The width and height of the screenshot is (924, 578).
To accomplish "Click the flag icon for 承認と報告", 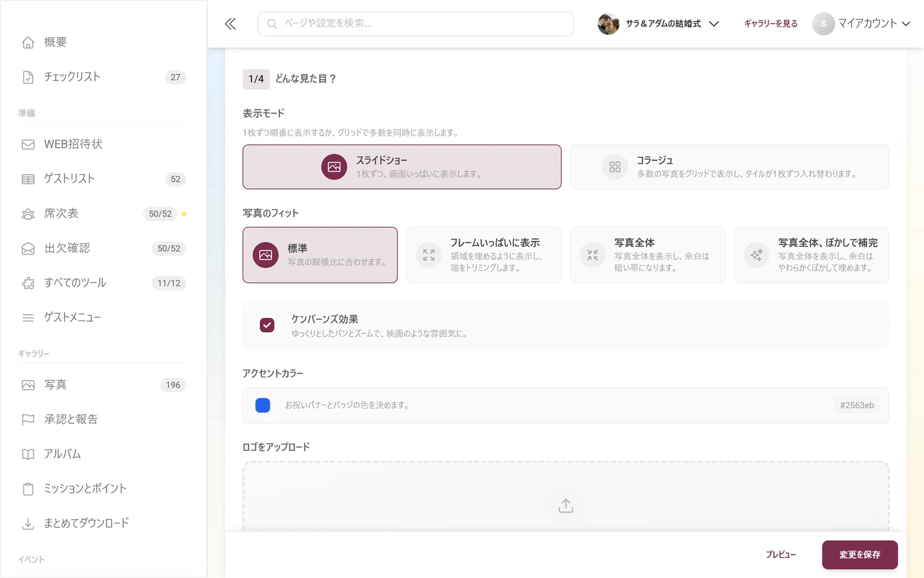I will 28,420.
